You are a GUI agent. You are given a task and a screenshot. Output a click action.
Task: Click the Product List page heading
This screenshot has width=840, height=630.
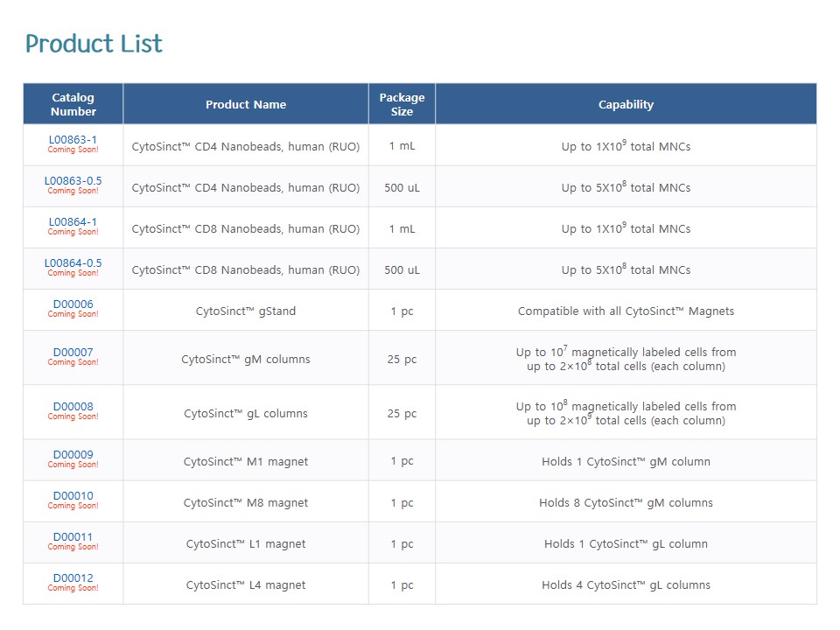pyautogui.click(x=94, y=44)
